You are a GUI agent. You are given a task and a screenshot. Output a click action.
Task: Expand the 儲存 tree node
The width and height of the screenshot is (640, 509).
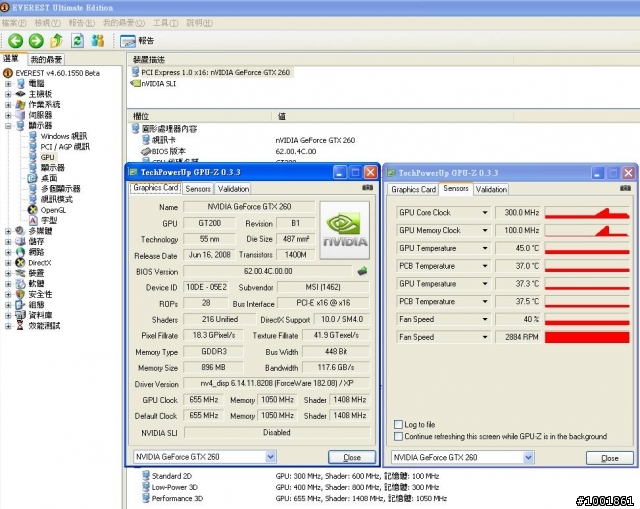pyautogui.click(x=8, y=242)
